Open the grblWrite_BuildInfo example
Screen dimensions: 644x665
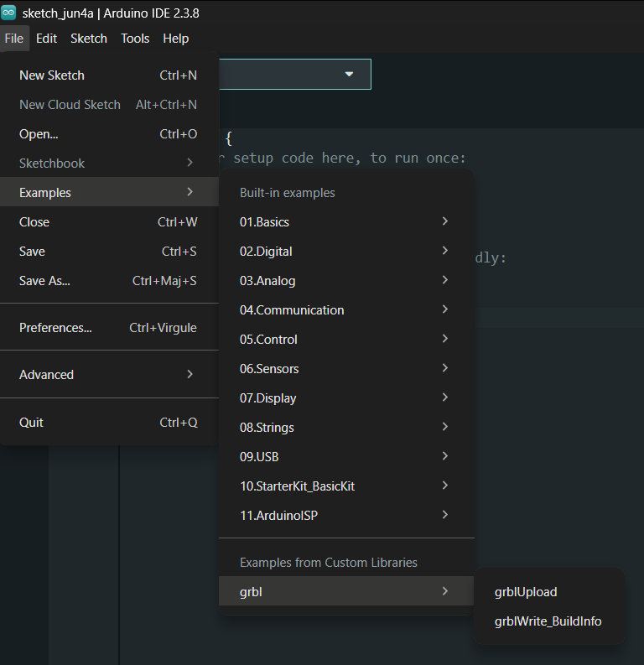point(549,621)
